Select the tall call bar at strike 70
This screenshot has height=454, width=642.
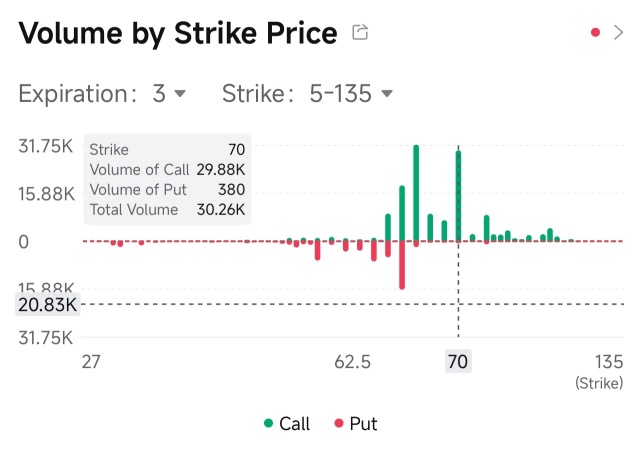tap(458, 196)
